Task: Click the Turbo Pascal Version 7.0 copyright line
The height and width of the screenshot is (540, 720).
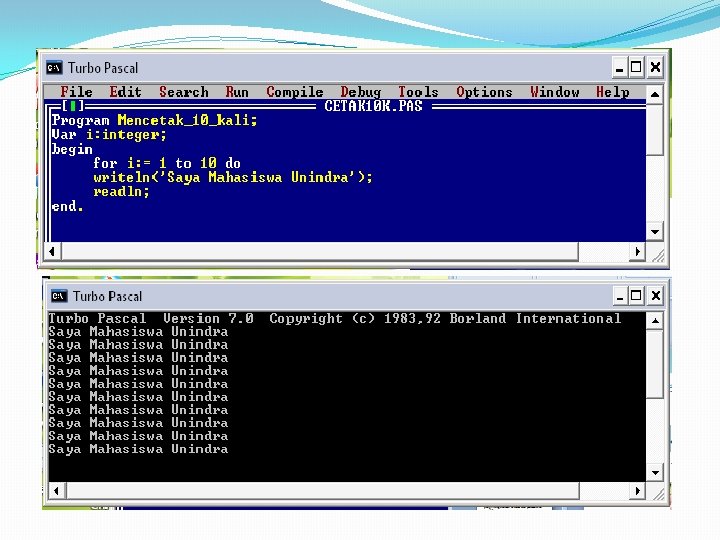Action: (335, 318)
